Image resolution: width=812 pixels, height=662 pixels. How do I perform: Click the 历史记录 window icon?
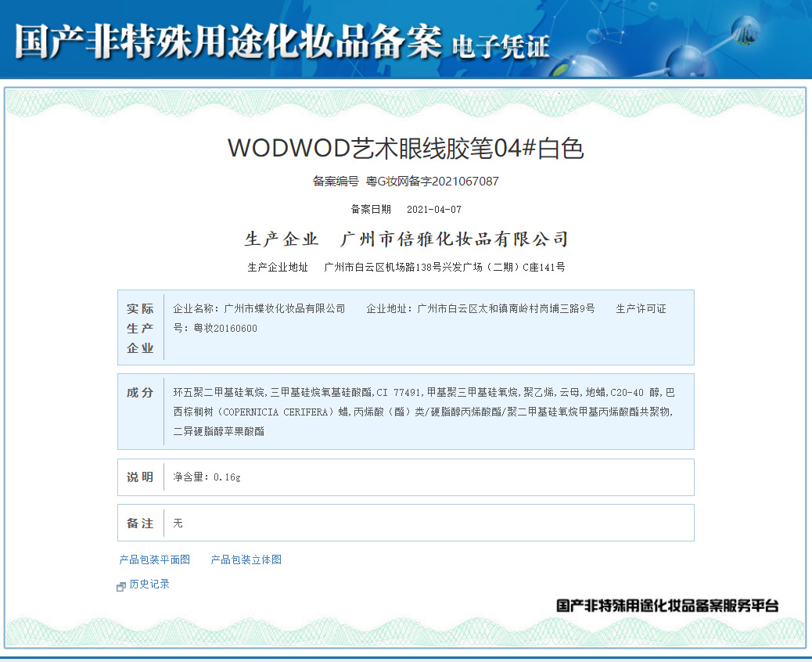pos(121,586)
